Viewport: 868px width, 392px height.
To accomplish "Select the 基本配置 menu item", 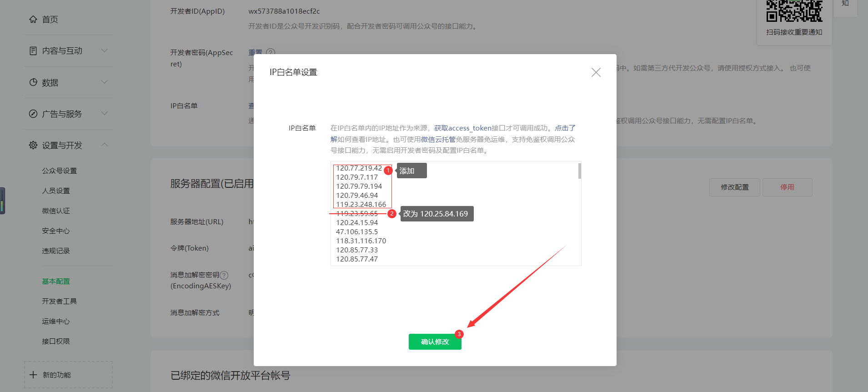I will pos(56,281).
